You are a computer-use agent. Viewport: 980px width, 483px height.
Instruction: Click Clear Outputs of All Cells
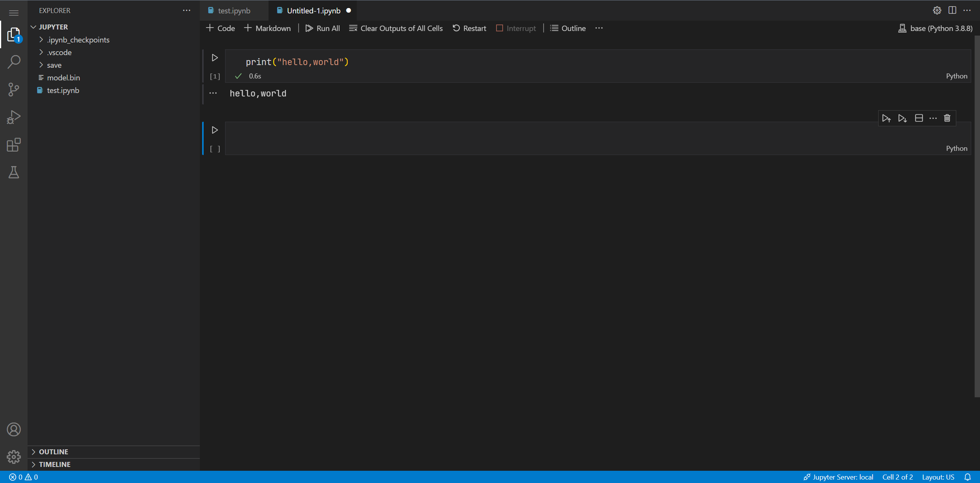396,28
